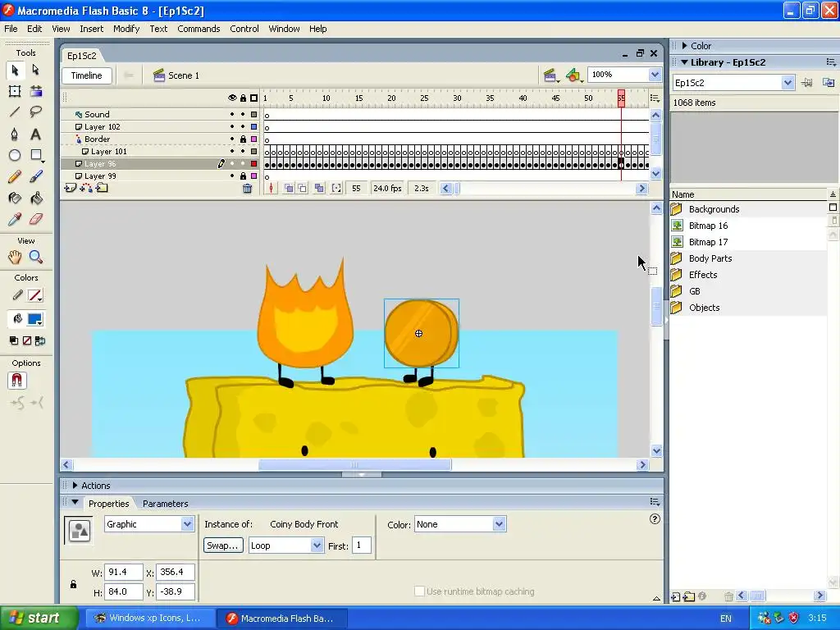Select the Rectangle tool

click(x=36, y=155)
